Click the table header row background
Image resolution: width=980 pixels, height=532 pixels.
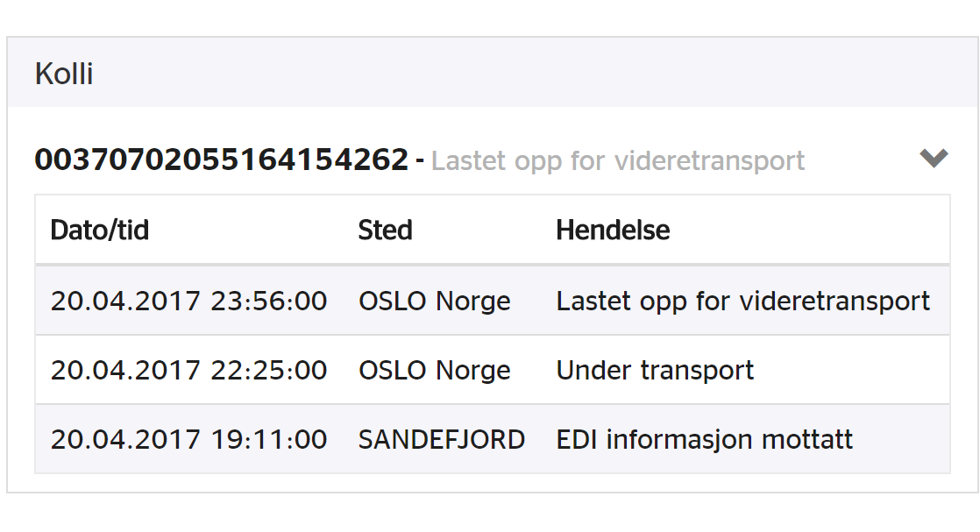[493, 230]
